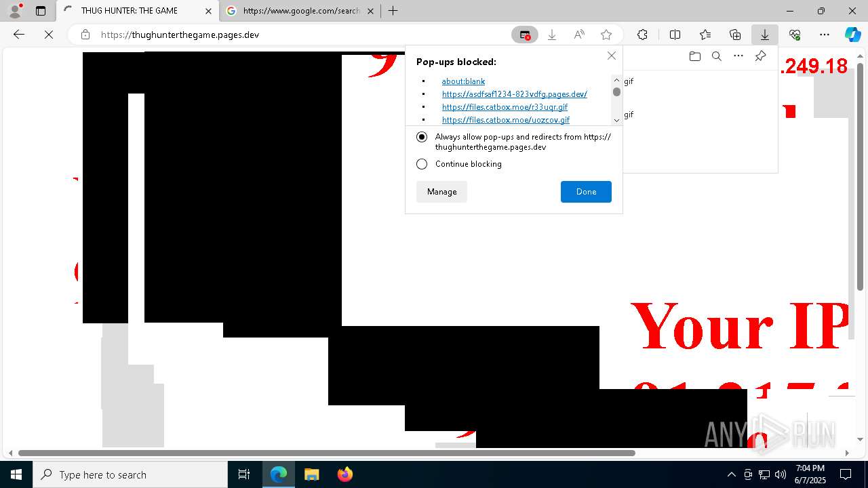The image size is (868, 488).
Task: Pin the downloads panel
Action: 760,56
